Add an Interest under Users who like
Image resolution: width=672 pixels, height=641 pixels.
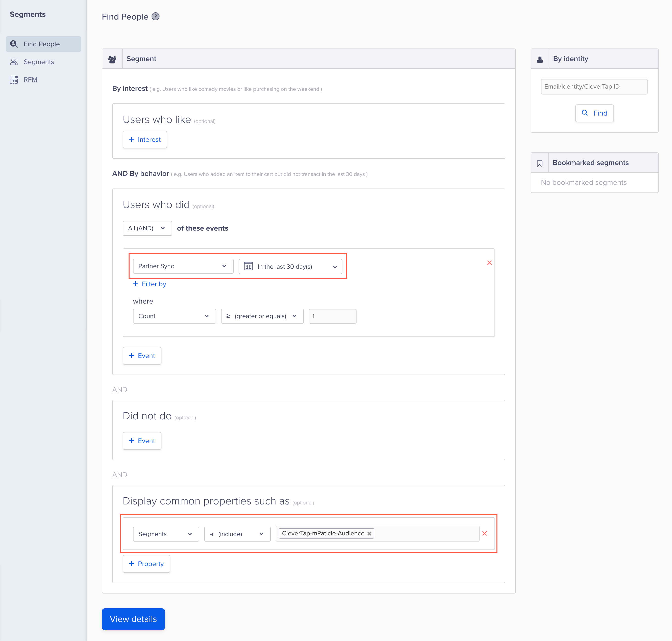(x=145, y=140)
